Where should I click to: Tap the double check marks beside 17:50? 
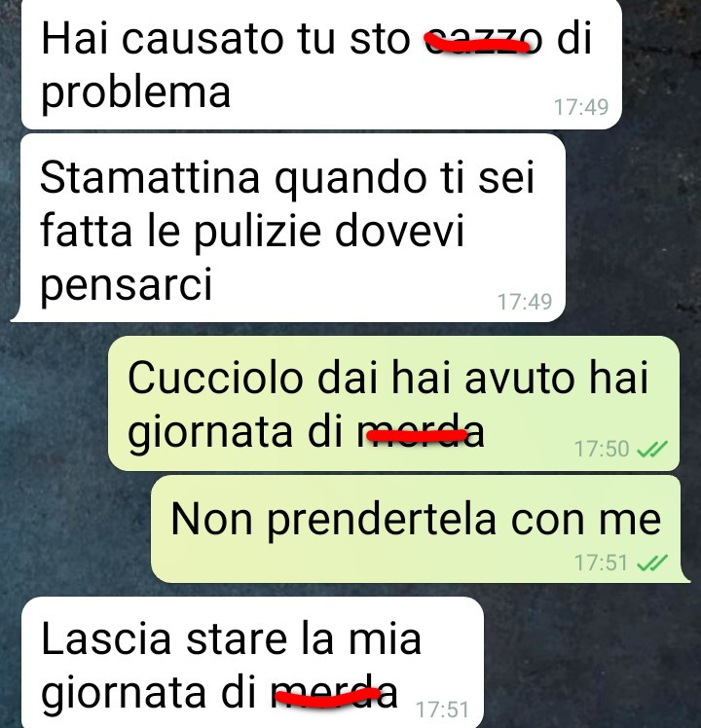coord(652,449)
